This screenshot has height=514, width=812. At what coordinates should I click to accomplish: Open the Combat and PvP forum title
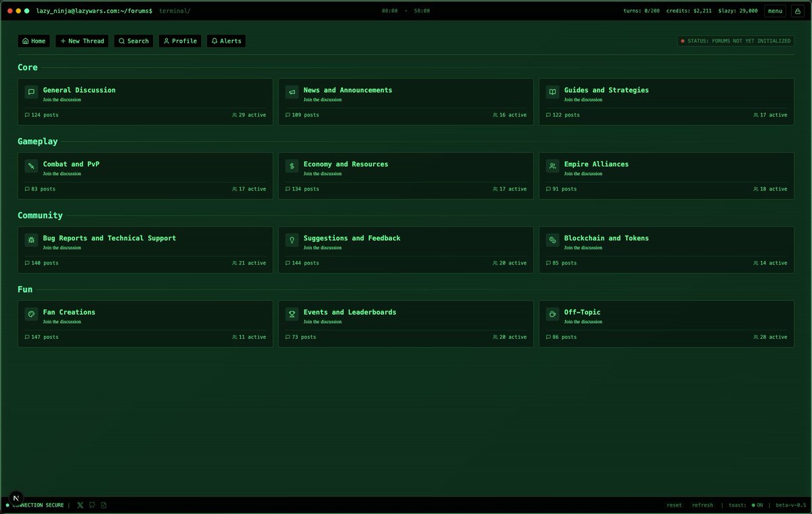(x=71, y=164)
